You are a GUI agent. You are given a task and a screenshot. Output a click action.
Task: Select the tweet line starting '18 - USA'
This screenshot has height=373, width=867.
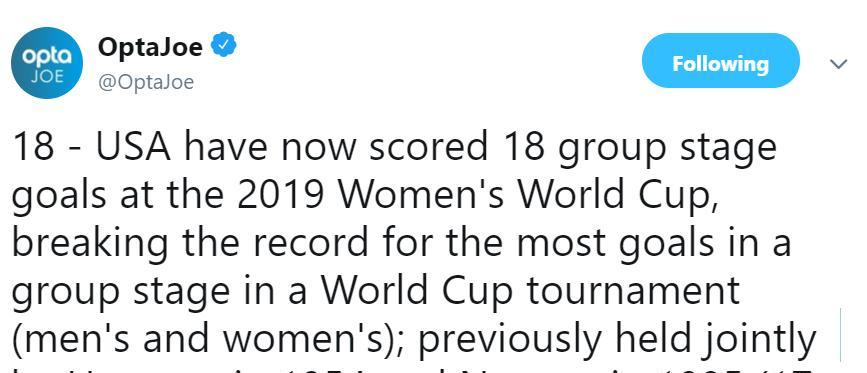tap(394, 148)
